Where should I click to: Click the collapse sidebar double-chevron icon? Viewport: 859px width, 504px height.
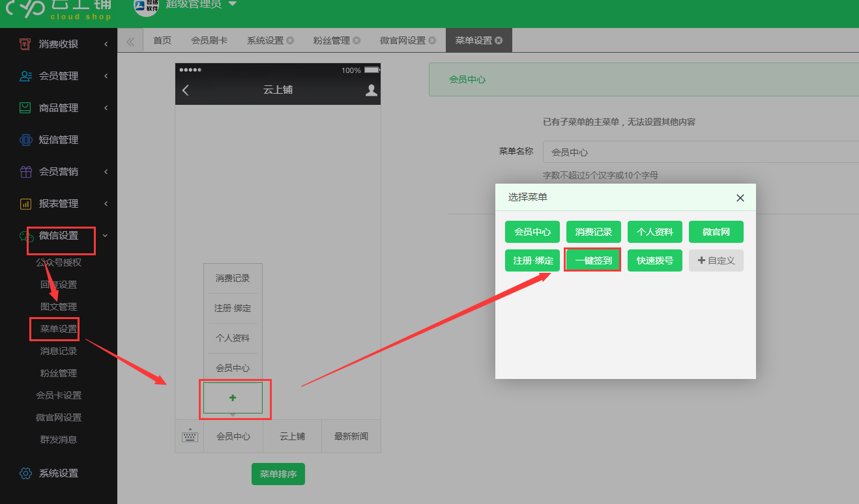pyautogui.click(x=130, y=40)
